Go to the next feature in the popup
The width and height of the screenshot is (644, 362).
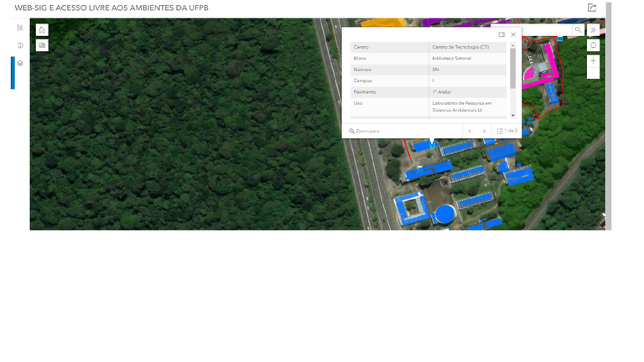(x=484, y=132)
